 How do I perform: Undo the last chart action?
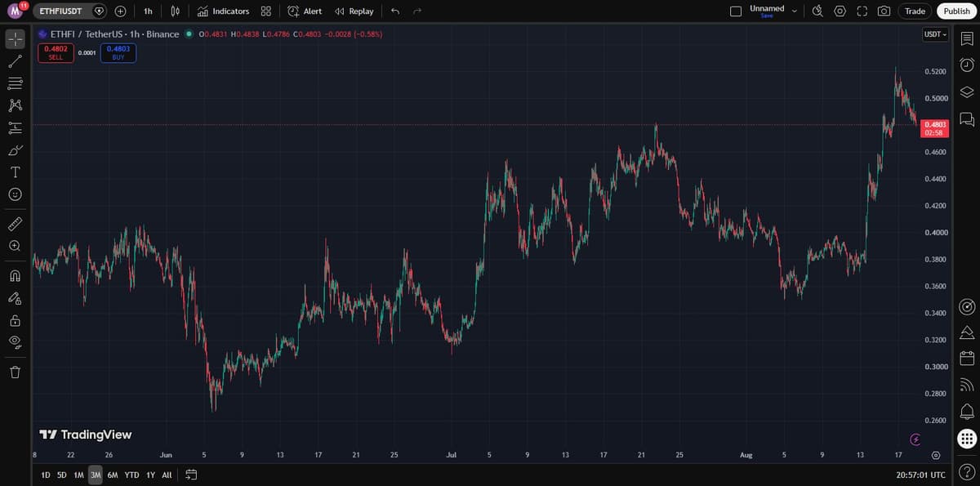tap(395, 11)
